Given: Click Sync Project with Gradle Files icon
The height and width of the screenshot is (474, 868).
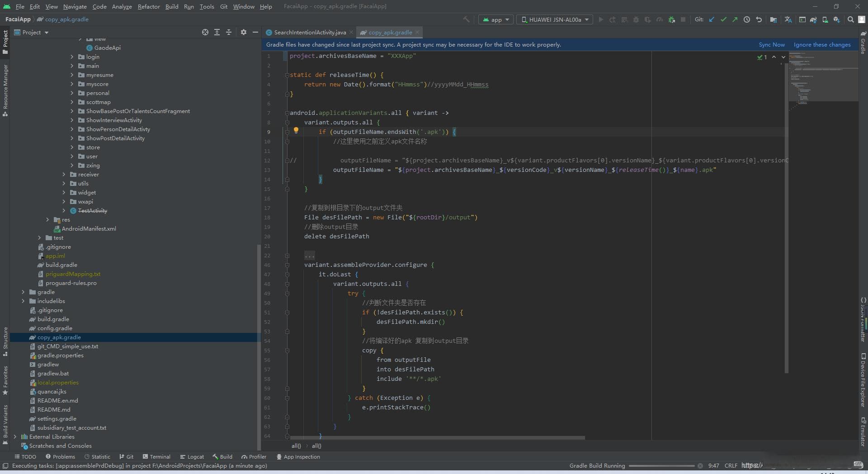Looking at the screenshot, I should click(813, 19).
